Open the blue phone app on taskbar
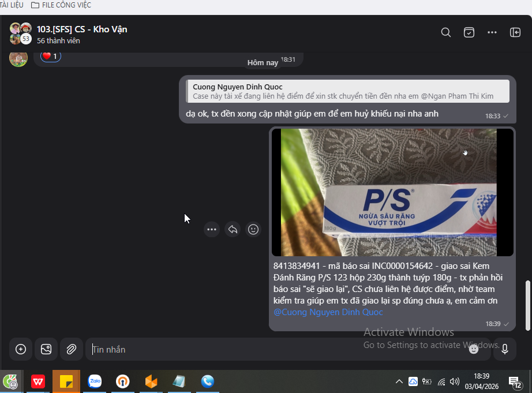 tap(208, 381)
